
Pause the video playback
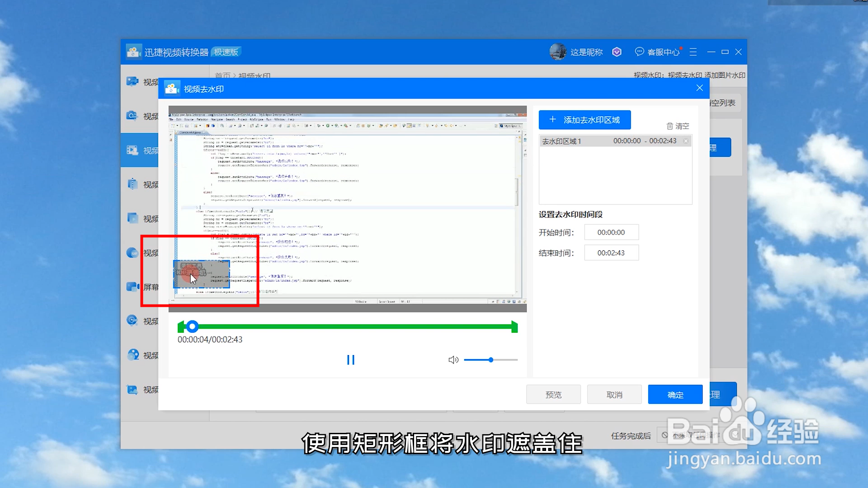(x=350, y=360)
